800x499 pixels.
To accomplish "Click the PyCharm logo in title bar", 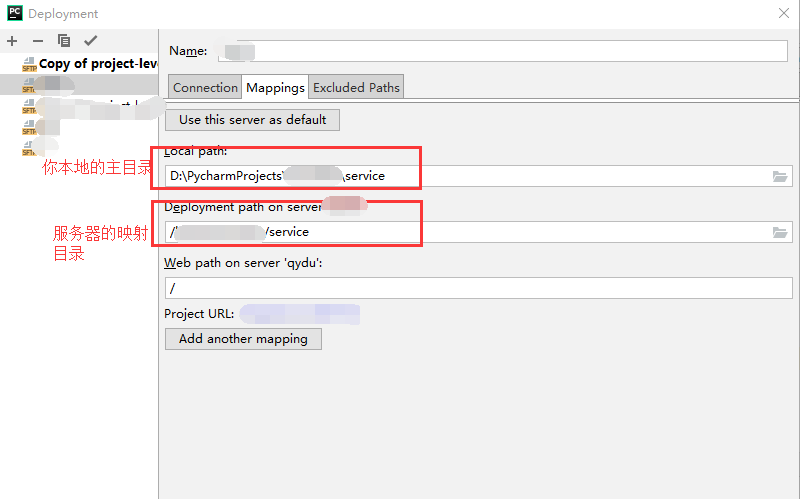I will pos(15,13).
